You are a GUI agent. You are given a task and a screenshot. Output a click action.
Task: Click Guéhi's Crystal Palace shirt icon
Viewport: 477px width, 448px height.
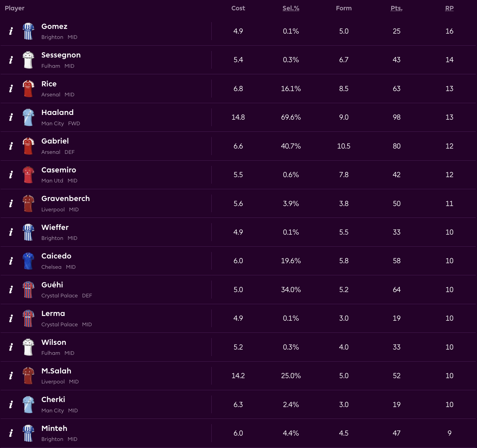pos(28,290)
